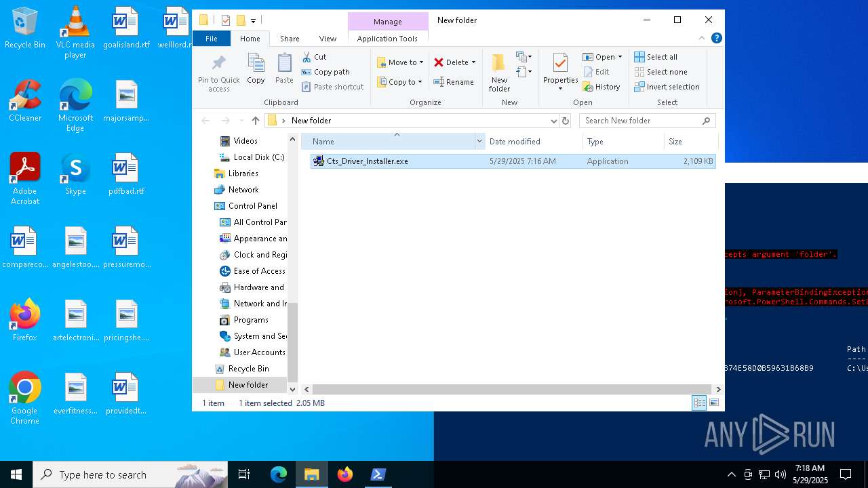Screen dimensions: 868x488
Task: Select Libraries in navigation pane
Action: 243,174
